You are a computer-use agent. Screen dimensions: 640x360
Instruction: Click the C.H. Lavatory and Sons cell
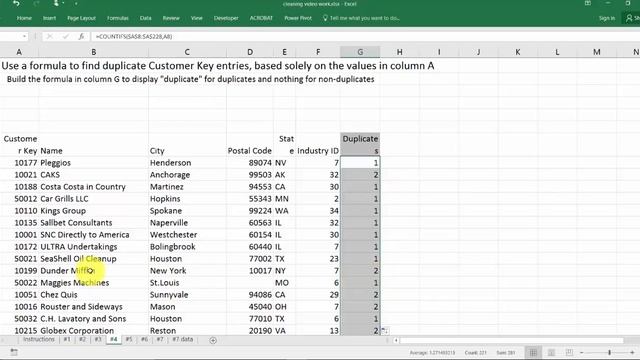click(93, 319)
